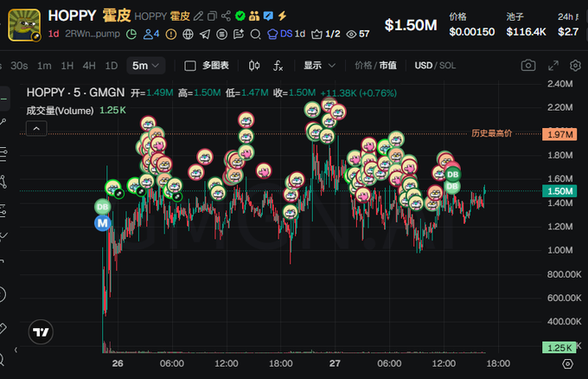Click the orange warning exclamation icon

coord(171,35)
